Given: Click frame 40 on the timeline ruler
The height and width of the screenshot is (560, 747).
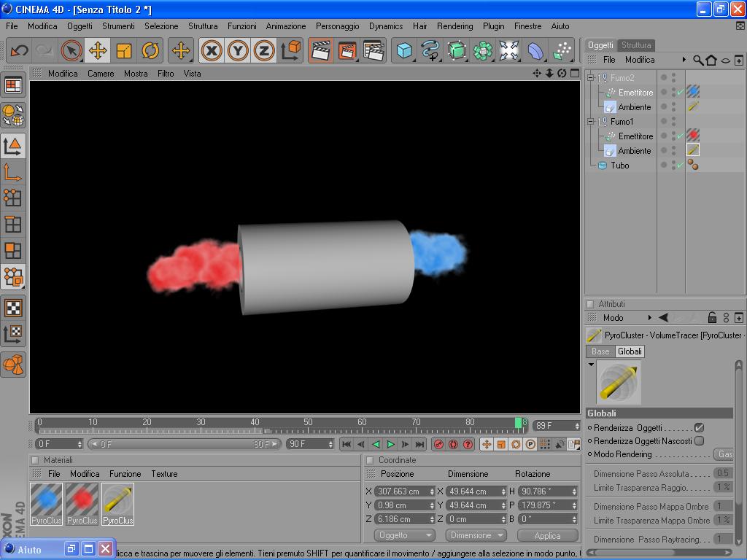Looking at the screenshot, I should tap(255, 422).
